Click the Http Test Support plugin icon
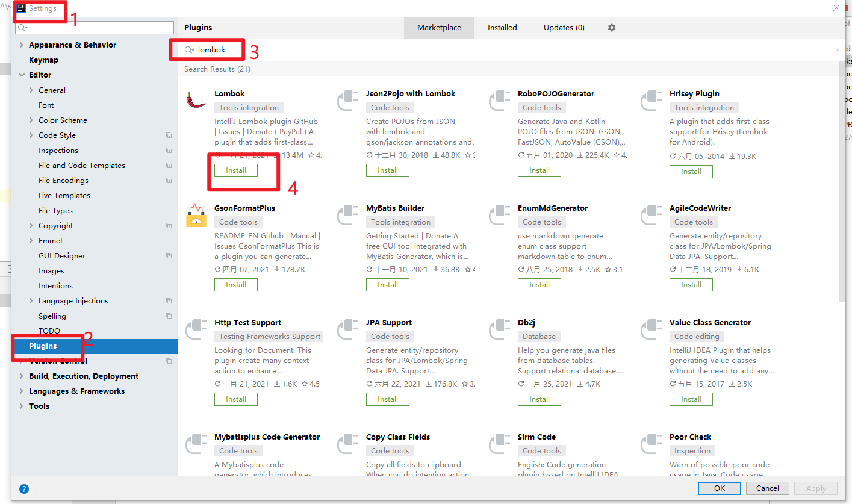This screenshot has height=504, width=852. [x=196, y=329]
